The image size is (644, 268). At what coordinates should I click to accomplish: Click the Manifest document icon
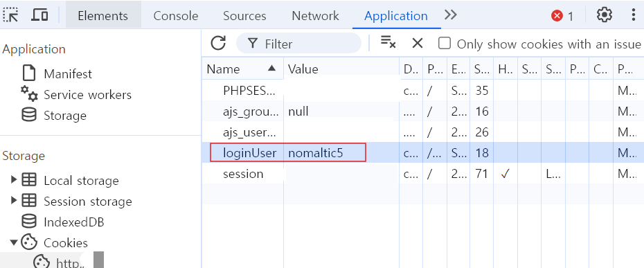click(29, 73)
